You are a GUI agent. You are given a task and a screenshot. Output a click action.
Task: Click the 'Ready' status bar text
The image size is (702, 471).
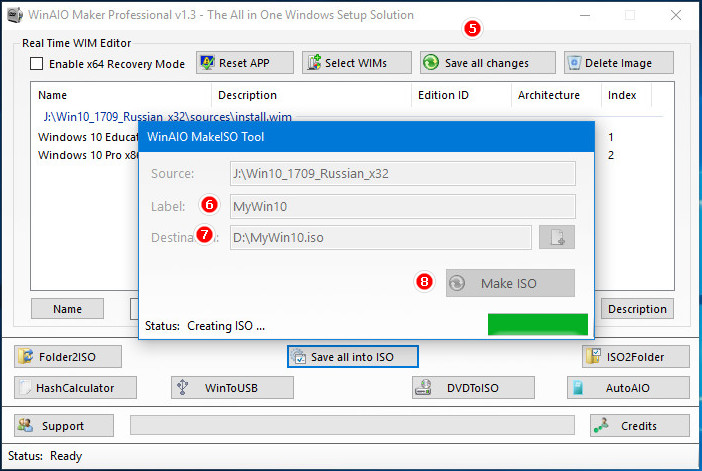pyautogui.click(x=66, y=456)
